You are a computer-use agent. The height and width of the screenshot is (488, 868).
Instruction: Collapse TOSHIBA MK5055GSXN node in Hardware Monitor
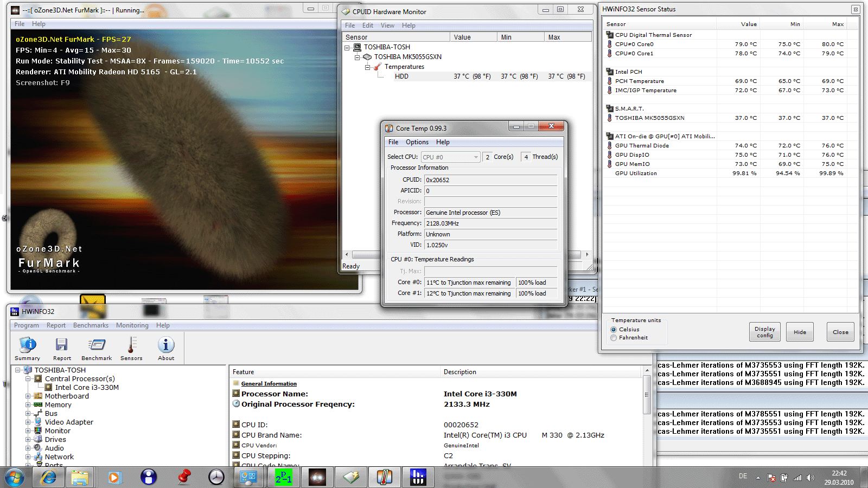(357, 57)
